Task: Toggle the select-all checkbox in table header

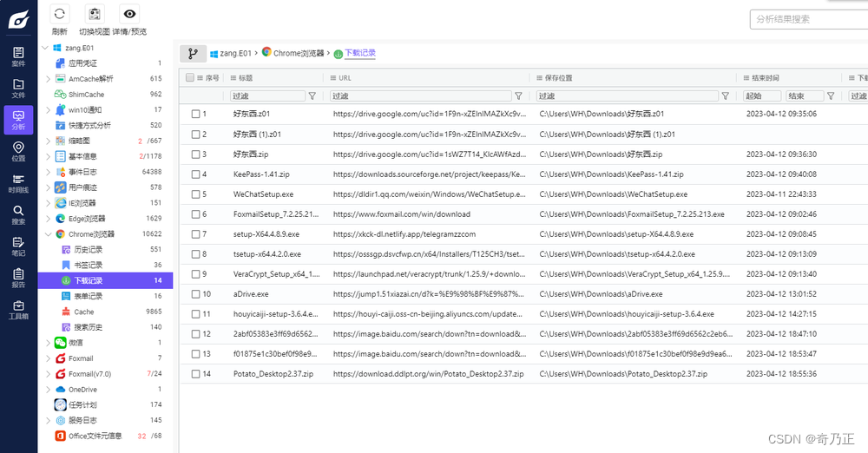Action: coord(190,77)
